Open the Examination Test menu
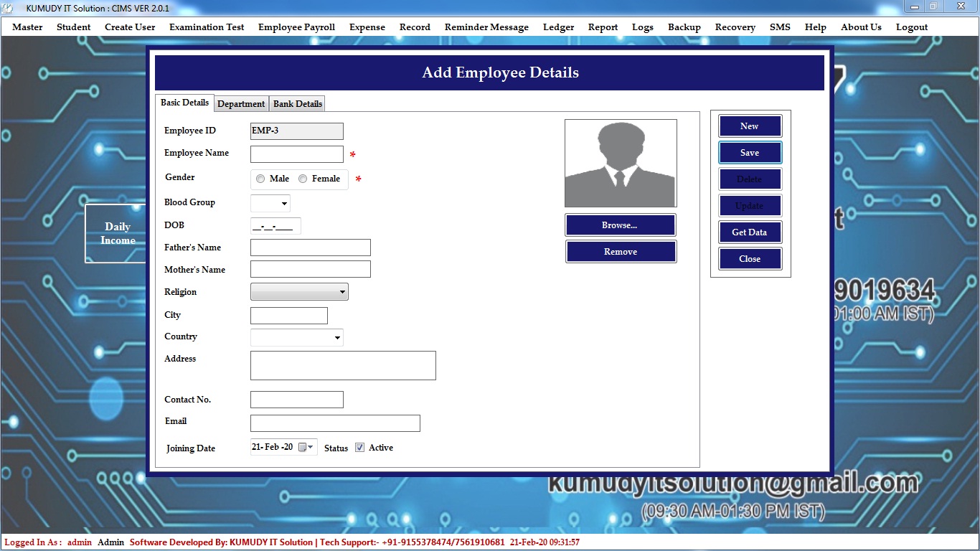The width and height of the screenshot is (980, 551). (x=207, y=27)
